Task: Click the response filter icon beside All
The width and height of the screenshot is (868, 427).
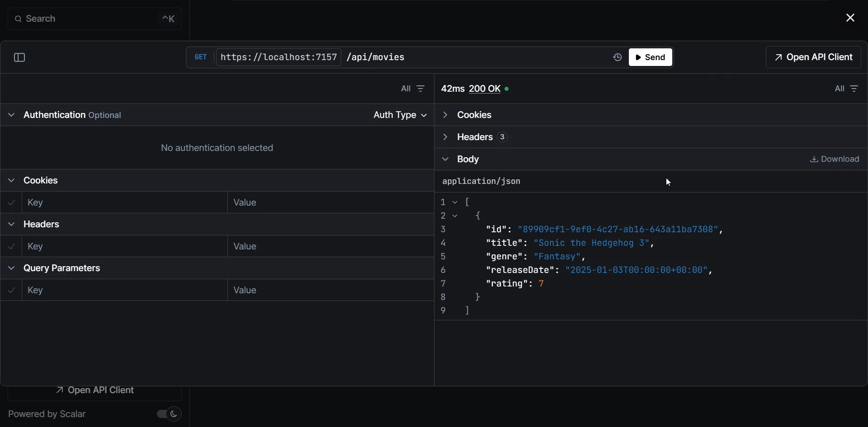Action: pyautogui.click(x=854, y=89)
